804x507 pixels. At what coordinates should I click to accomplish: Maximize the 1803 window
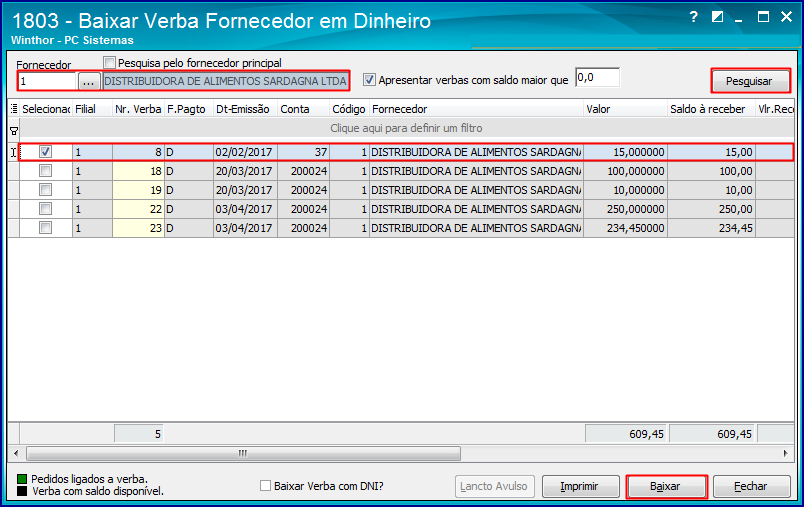[x=763, y=17]
